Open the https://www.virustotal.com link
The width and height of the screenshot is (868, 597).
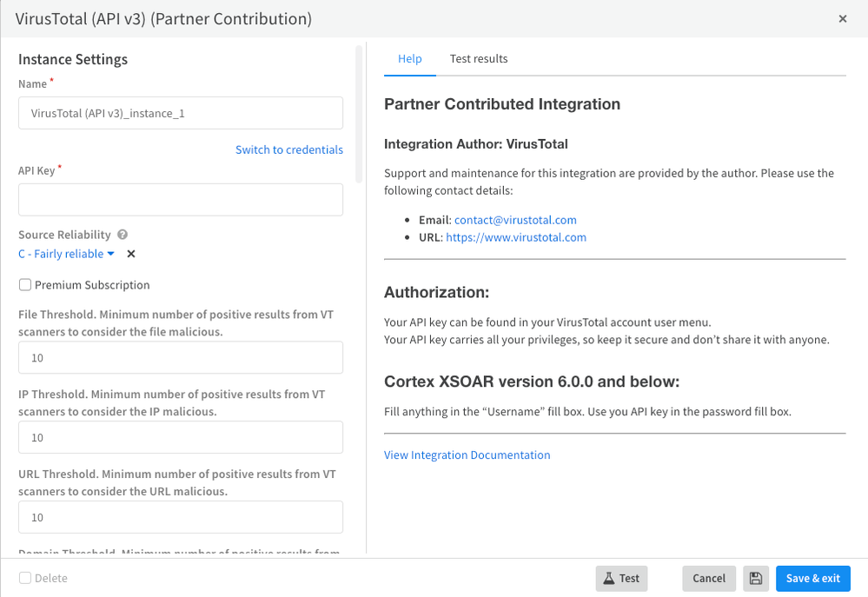pyautogui.click(x=516, y=237)
